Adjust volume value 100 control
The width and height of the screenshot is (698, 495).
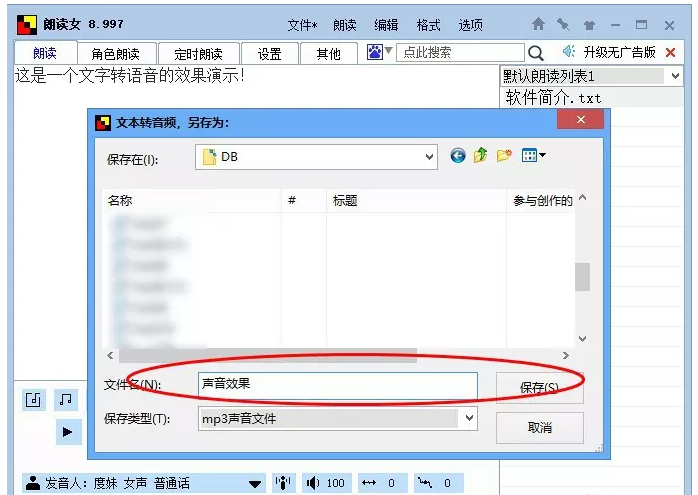tap(327, 483)
